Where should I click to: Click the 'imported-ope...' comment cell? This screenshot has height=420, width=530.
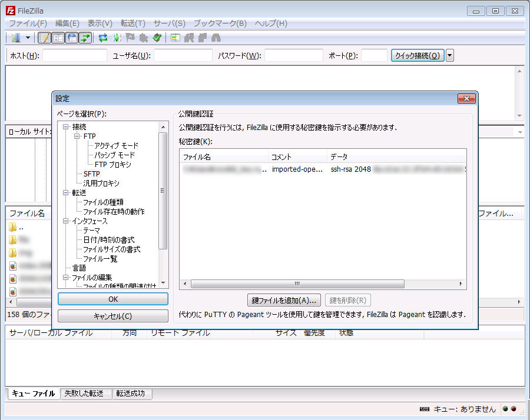coord(297,169)
